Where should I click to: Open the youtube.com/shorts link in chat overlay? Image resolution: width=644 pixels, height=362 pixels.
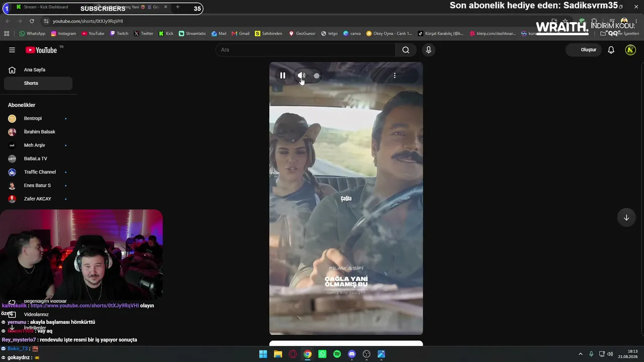(85, 305)
